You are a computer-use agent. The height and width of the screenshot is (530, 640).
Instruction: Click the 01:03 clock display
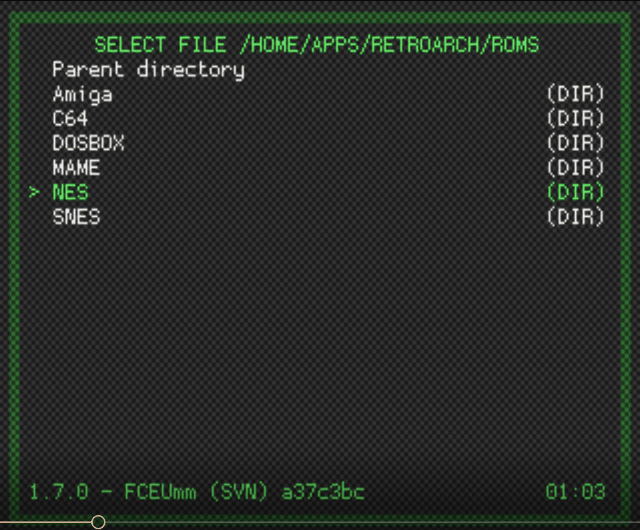[576, 492]
